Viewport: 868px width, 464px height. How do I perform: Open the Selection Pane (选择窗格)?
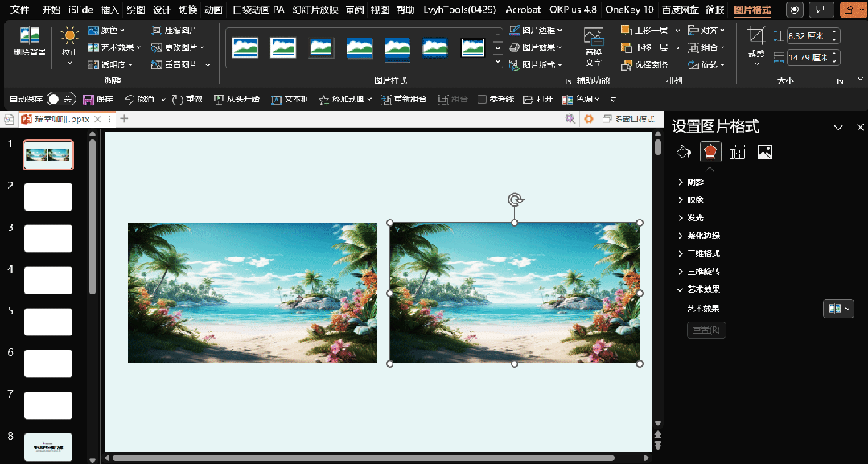tap(644, 65)
